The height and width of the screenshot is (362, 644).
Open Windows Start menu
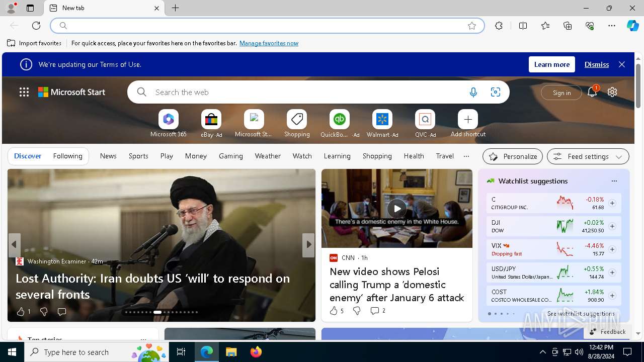tap(12, 352)
